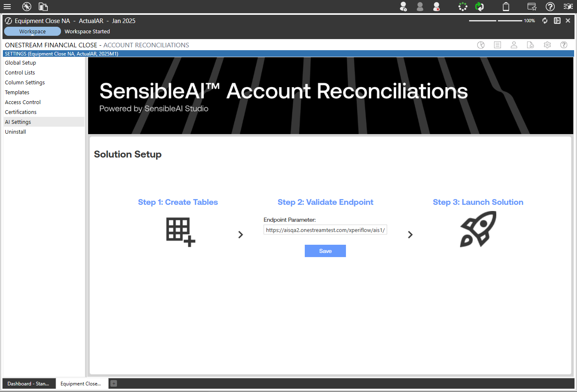Viewport: 577px width, 392px height.
Task: Click the document with checkmark icon
Action: pyautogui.click(x=530, y=45)
